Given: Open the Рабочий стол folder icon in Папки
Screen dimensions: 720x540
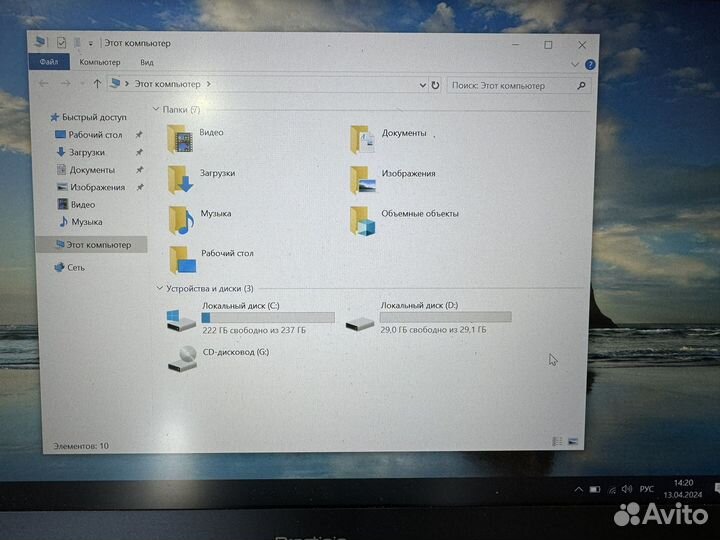Looking at the screenshot, I should [182, 259].
